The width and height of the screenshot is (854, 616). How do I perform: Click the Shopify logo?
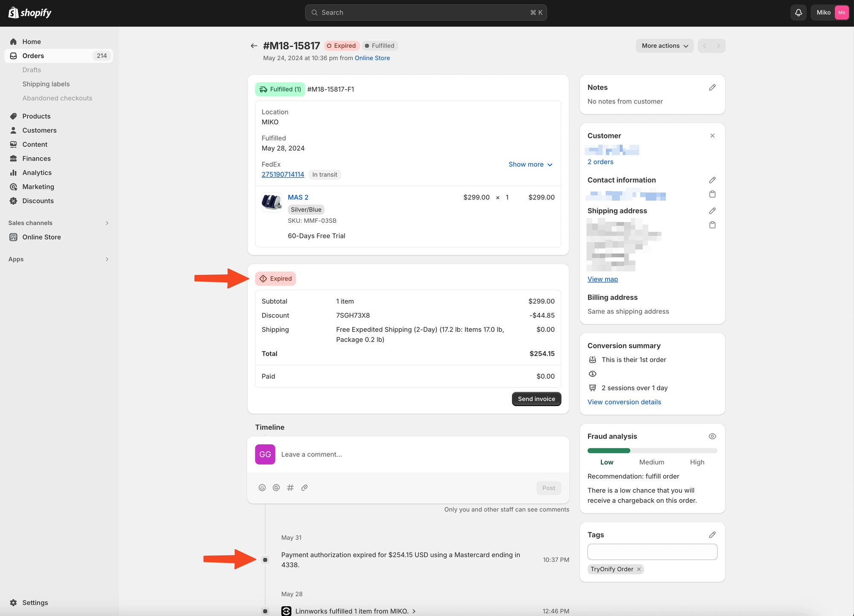pyautogui.click(x=30, y=13)
